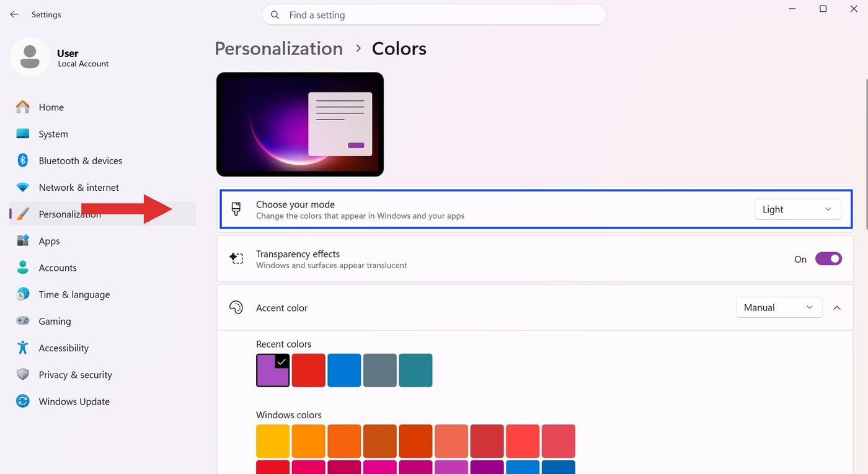
Task: Click the Accounts person icon
Action: pos(23,267)
